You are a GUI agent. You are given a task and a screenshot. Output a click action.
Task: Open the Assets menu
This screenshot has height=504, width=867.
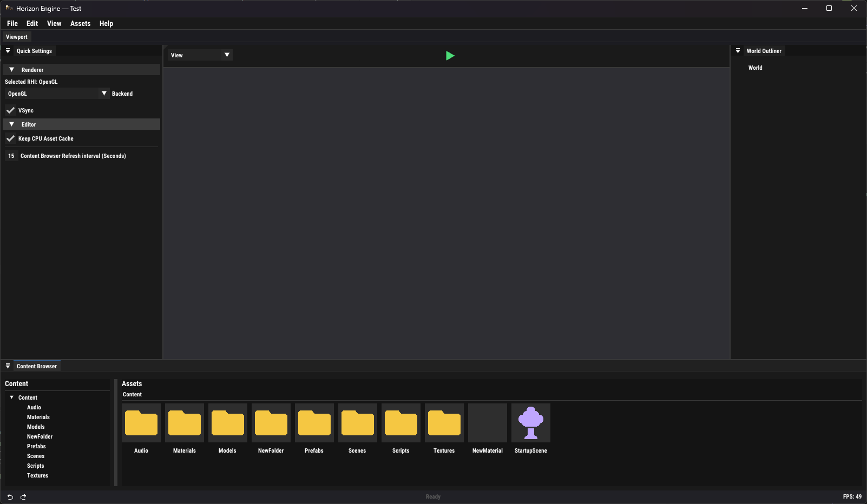pos(80,23)
